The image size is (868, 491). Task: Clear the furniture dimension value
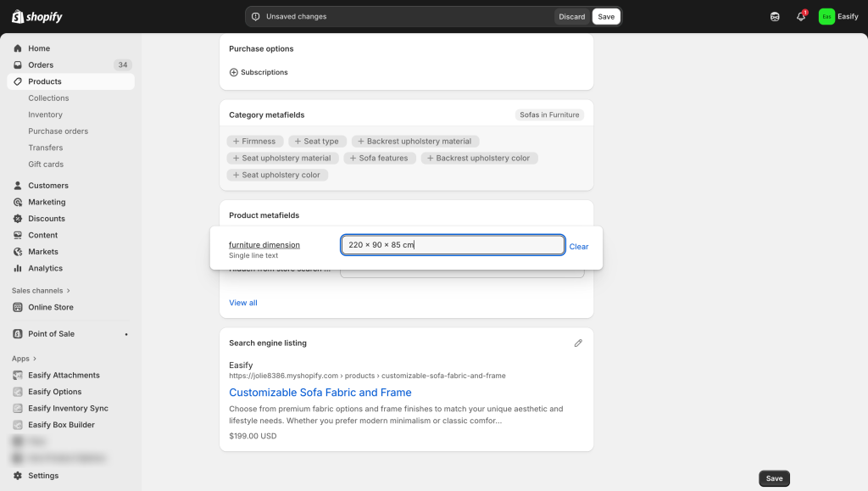578,247
